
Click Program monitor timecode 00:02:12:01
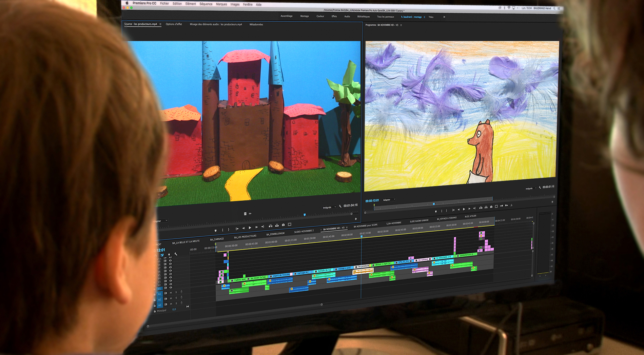(x=372, y=201)
